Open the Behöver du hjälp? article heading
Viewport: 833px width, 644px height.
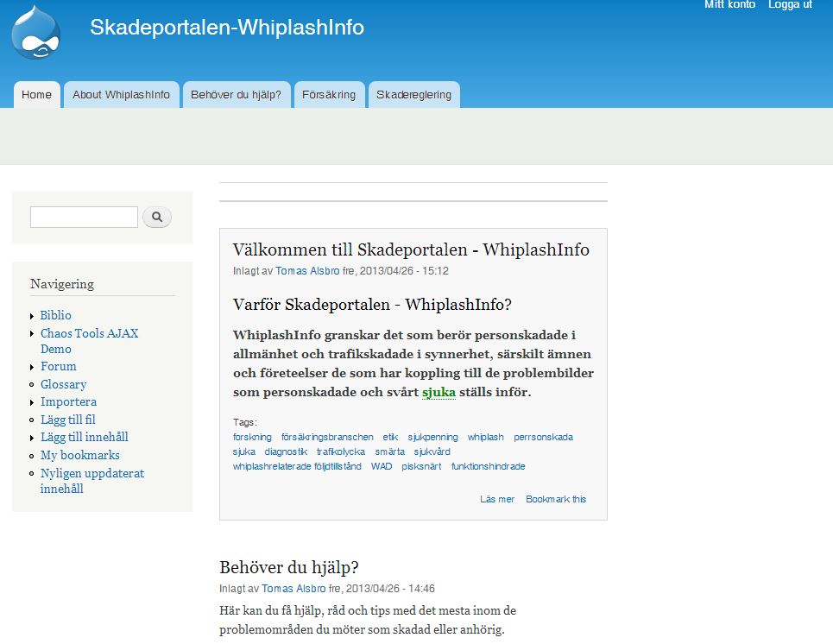click(288, 567)
